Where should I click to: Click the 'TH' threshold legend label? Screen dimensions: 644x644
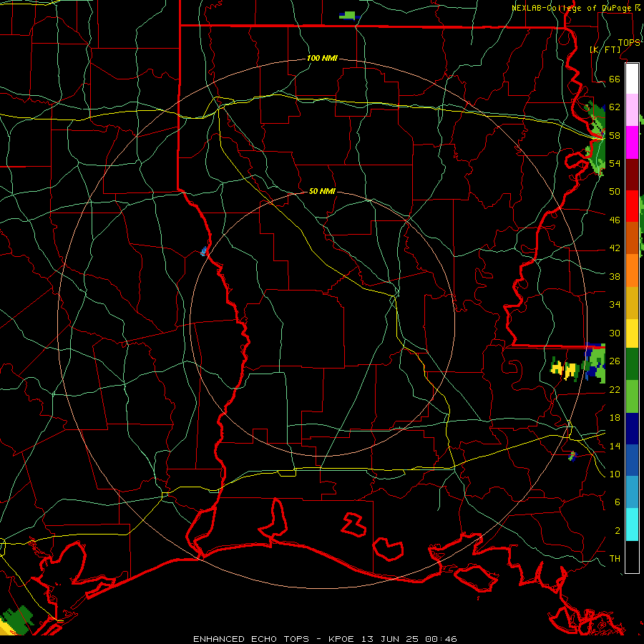(x=615, y=559)
